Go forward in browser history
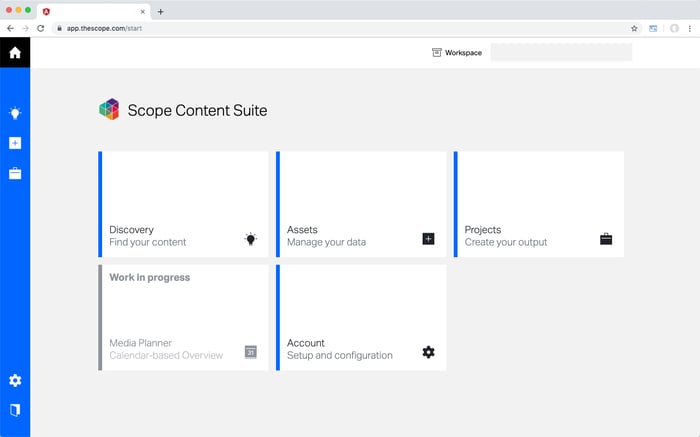 25,28
